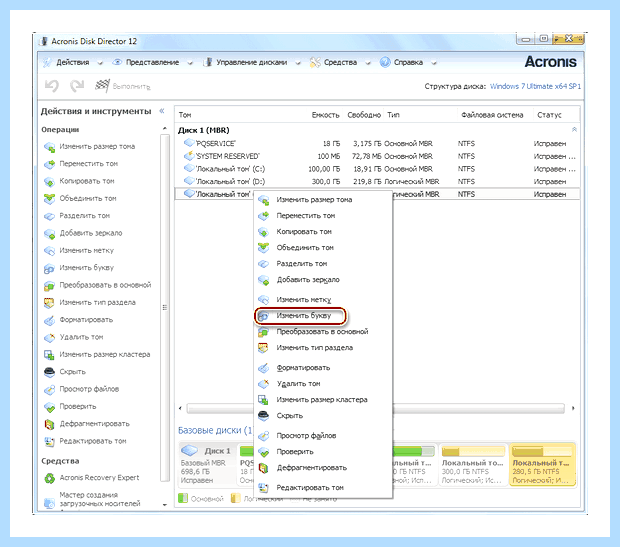
Task: Choose 'Удалить том' in context menu
Action: click(x=323, y=384)
